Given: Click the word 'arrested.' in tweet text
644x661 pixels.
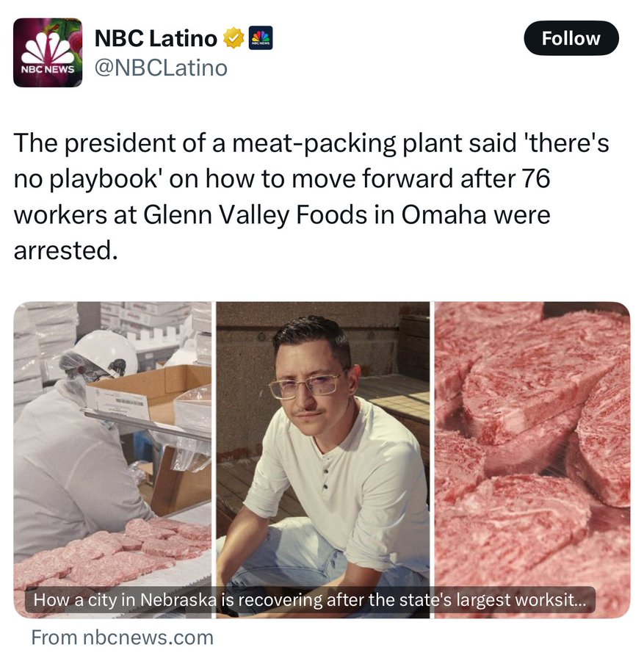Looking at the screenshot, I should 66,251.
